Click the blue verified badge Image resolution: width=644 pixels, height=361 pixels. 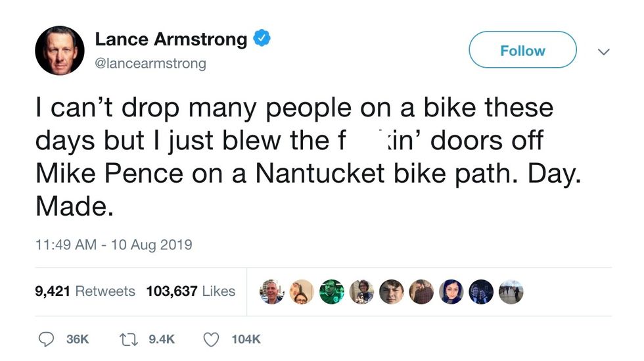262,39
